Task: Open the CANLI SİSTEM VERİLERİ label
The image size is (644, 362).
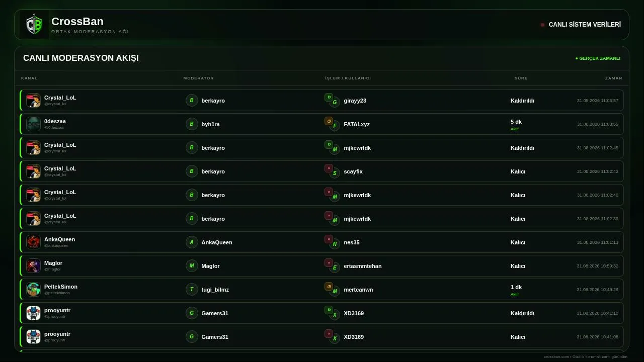Action: [585, 25]
